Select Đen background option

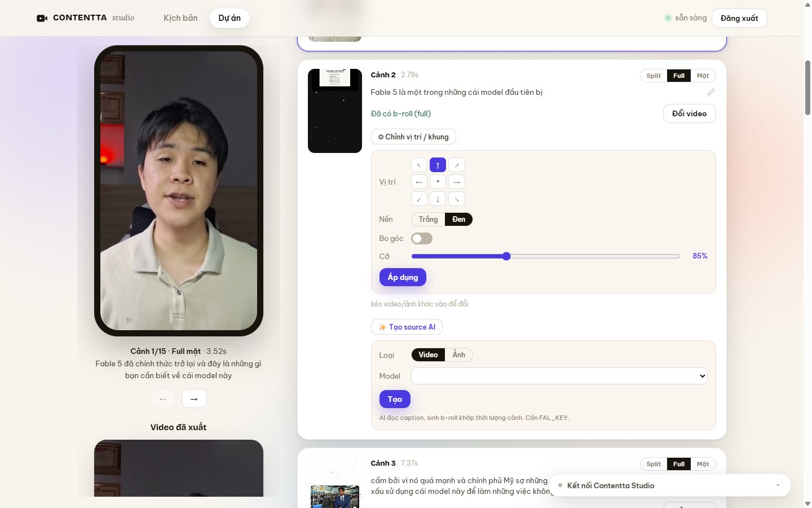(x=459, y=219)
